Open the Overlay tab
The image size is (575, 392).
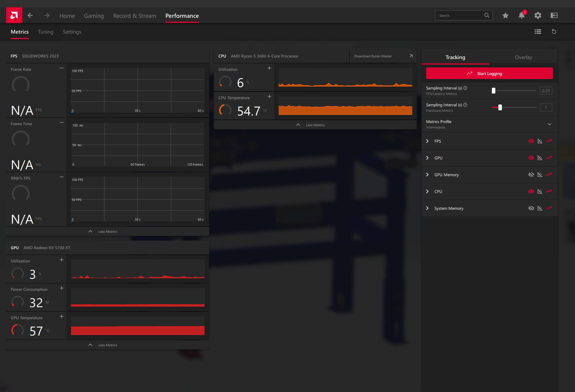click(523, 57)
